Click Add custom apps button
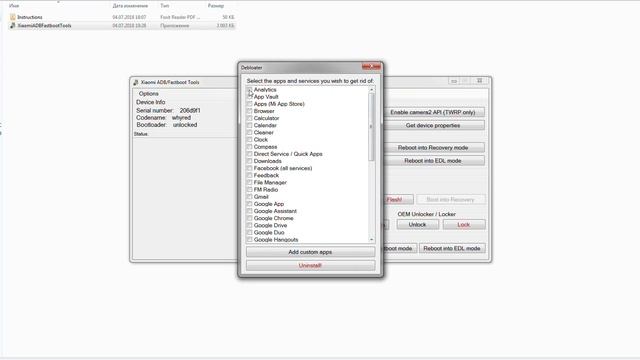Screen dimensions: 640x360 click(310, 252)
